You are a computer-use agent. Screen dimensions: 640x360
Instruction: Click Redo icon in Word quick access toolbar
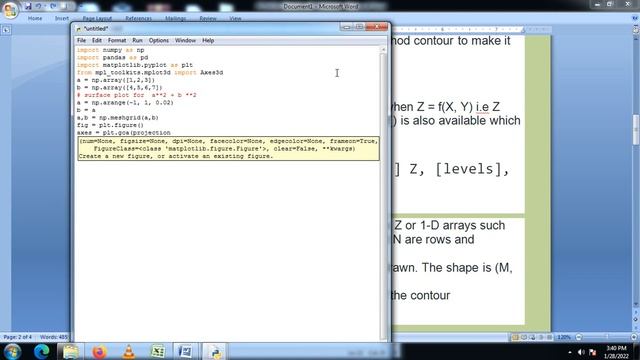pos(53,6)
